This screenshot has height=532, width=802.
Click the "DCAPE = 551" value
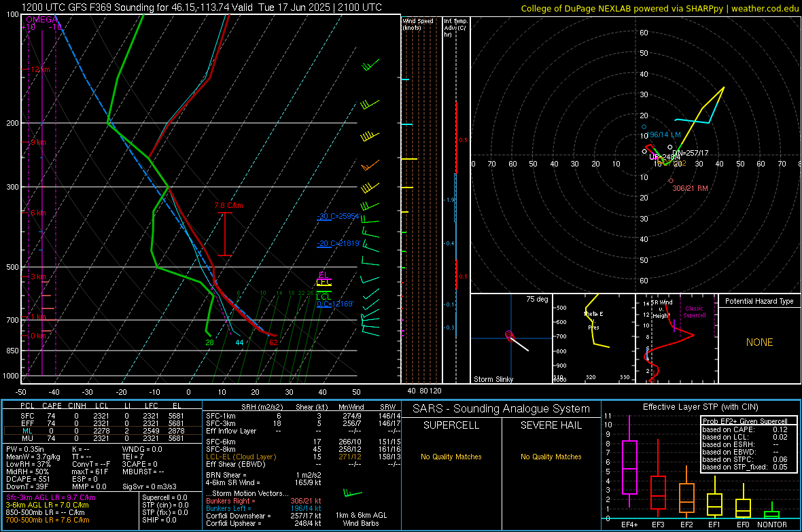tap(28, 479)
